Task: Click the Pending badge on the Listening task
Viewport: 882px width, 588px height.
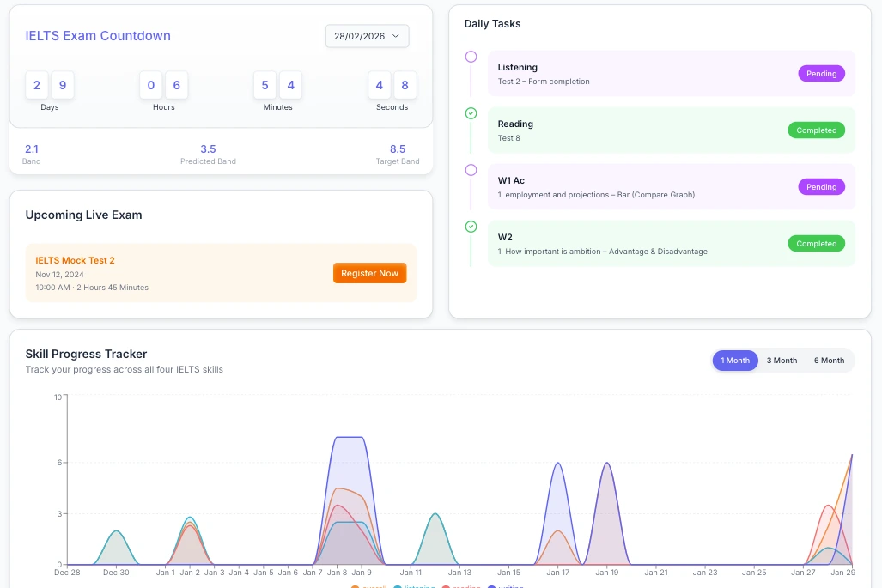Action: 821,73
